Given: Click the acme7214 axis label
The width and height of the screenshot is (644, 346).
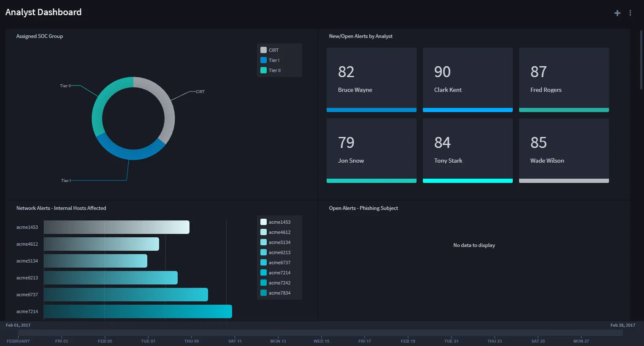Looking at the screenshot, I should [x=27, y=311].
